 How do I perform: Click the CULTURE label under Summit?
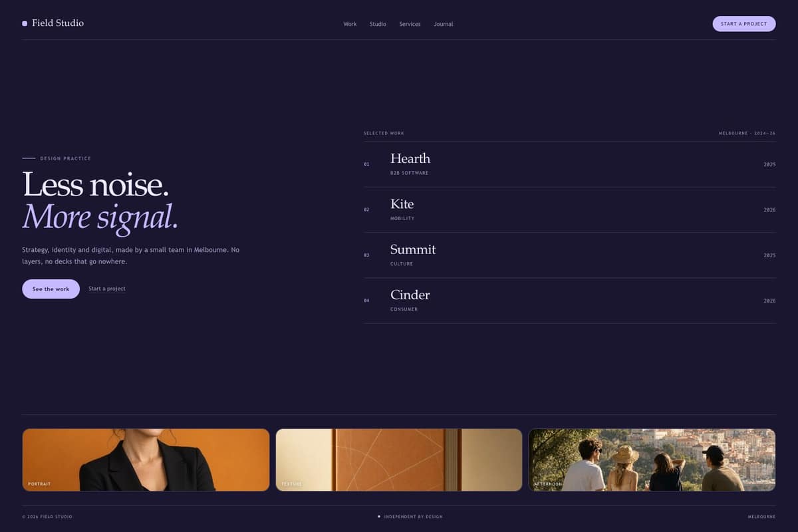click(x=402, y=264)
